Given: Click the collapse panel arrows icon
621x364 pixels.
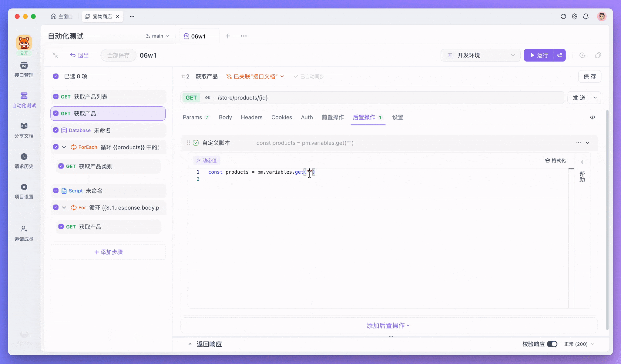Looking at the screenshot, I should pyautogui.click(x=55, y=55).
